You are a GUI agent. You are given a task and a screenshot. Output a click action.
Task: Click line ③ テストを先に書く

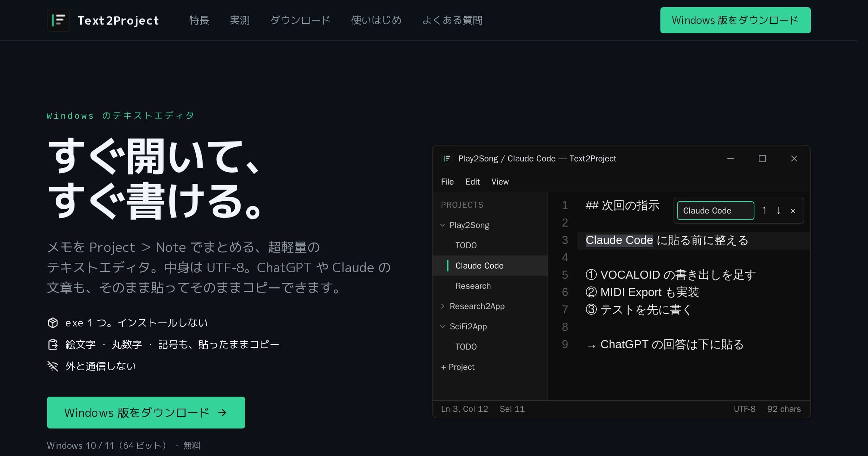(x=639, y=310)
